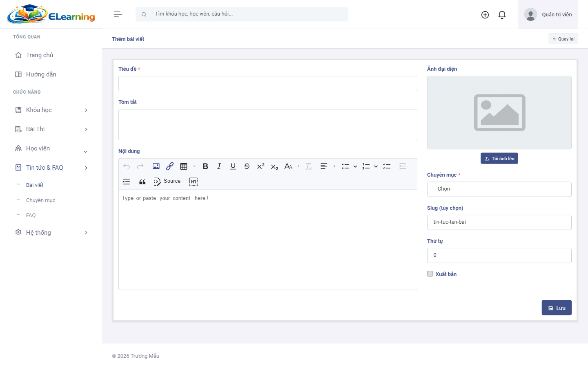Viewport: 588px width, 368px height.
Task: Expand the Hệ thống sidebar menu
Action: pos(51,233)
